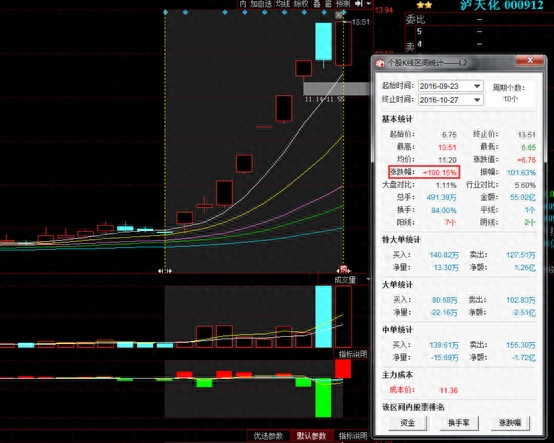Click 特大单 卖出 127.51万 value
Screen dimensions: 554x443
pyautogui.click(x=521, y=255)
